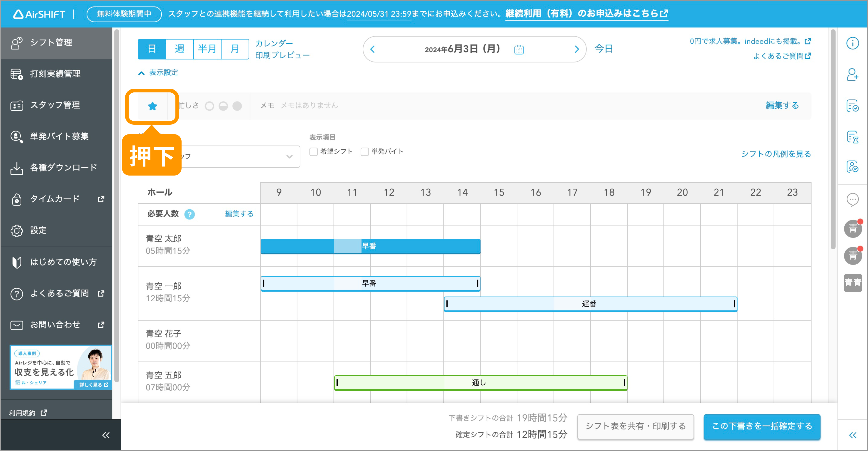Screen dimensions: 868x451
Task: Open the 継続利用(有料)のお申込みはこちら link
Action: 587,14
